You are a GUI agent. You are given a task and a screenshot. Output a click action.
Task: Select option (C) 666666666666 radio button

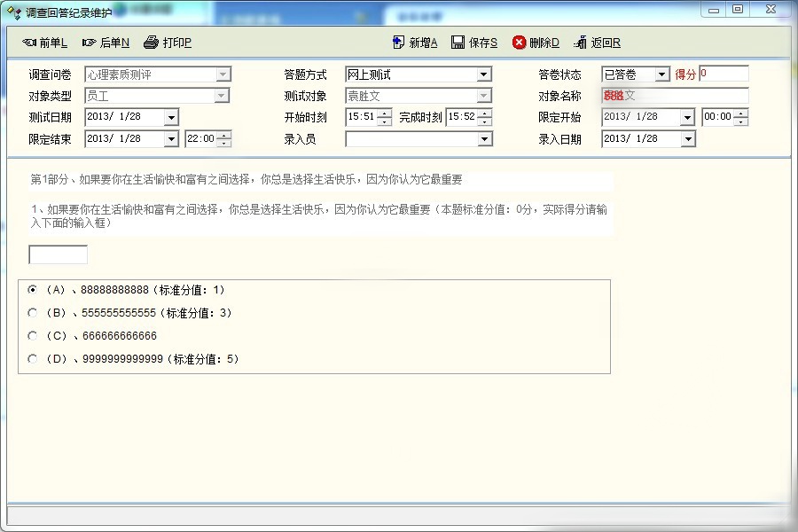pos(33,335)
